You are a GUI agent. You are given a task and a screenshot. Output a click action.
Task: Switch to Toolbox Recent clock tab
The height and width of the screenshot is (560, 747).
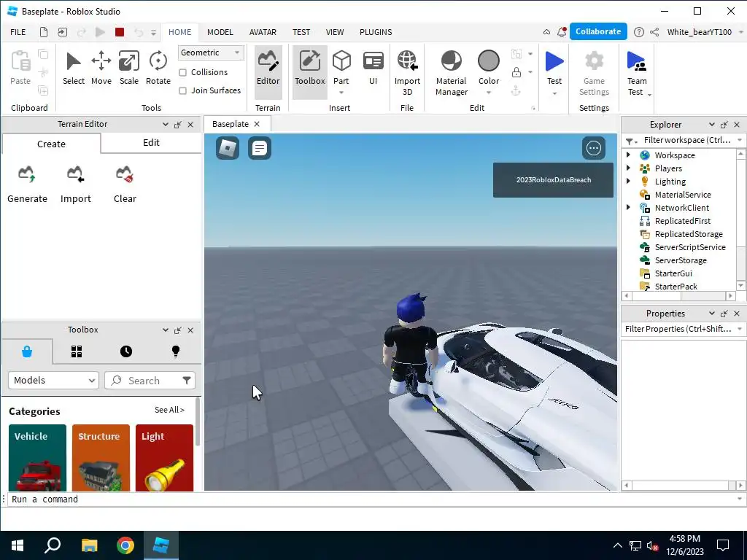click(x=126, y=351)
